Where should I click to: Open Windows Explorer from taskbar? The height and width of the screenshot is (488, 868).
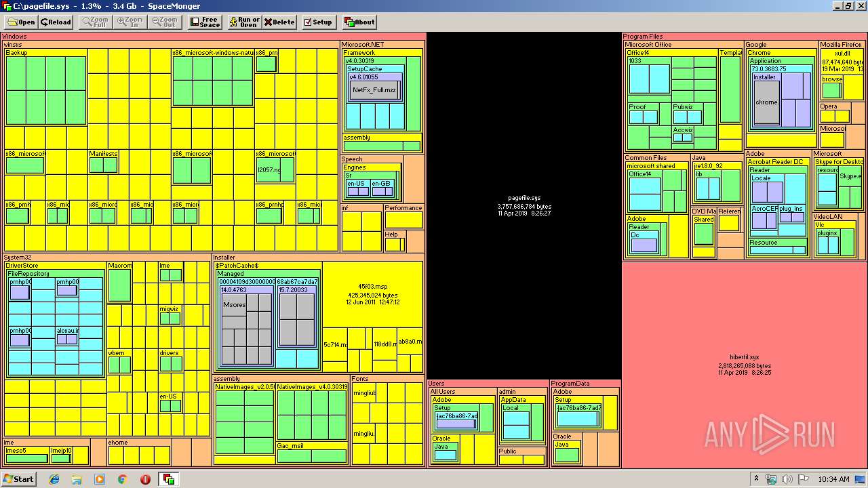[77, 479]
